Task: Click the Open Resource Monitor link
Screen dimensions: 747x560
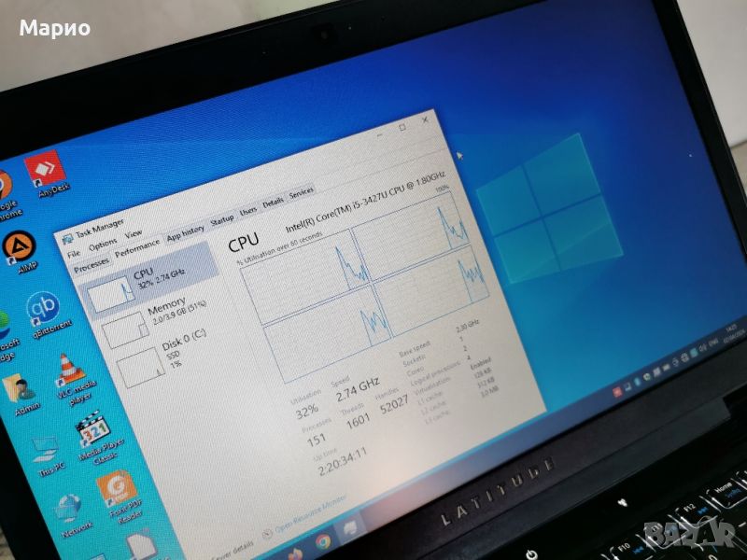Action: point(310,513)
